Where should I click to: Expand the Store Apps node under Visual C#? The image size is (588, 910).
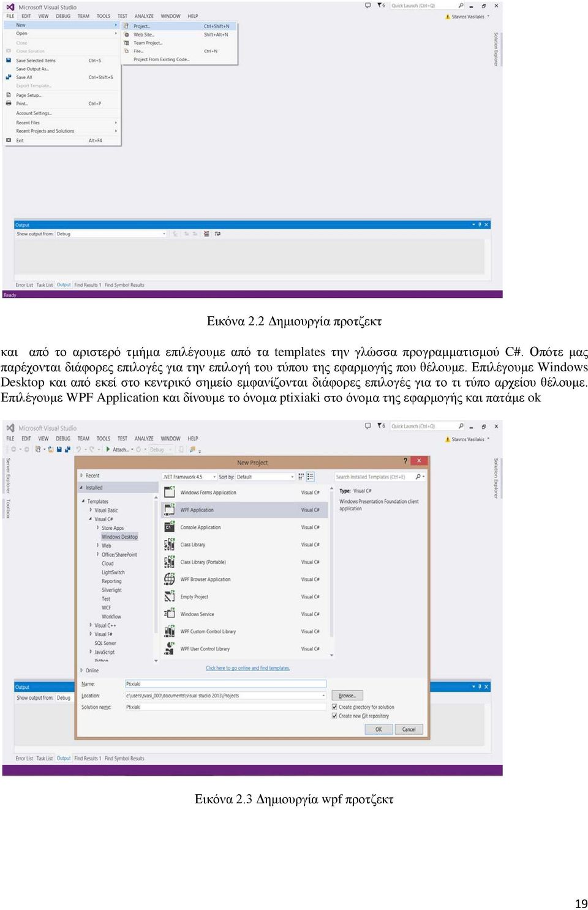point(98,528)
